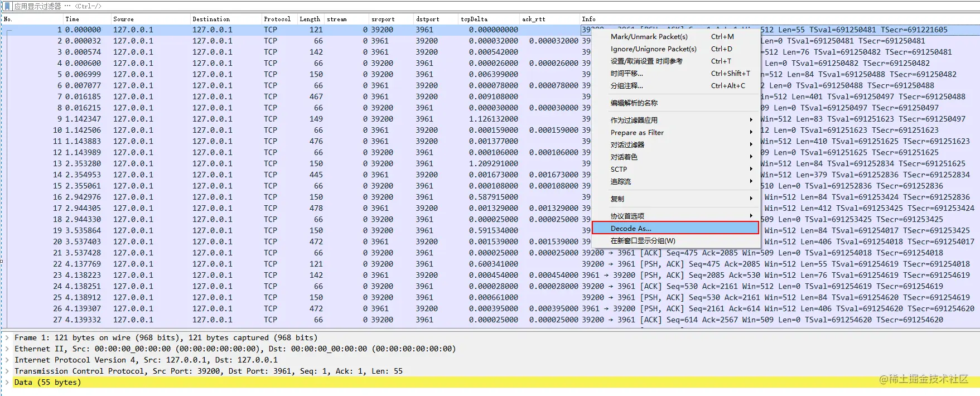Click the display filter bookmark icon
980x396 pixels.
point(7,6)
